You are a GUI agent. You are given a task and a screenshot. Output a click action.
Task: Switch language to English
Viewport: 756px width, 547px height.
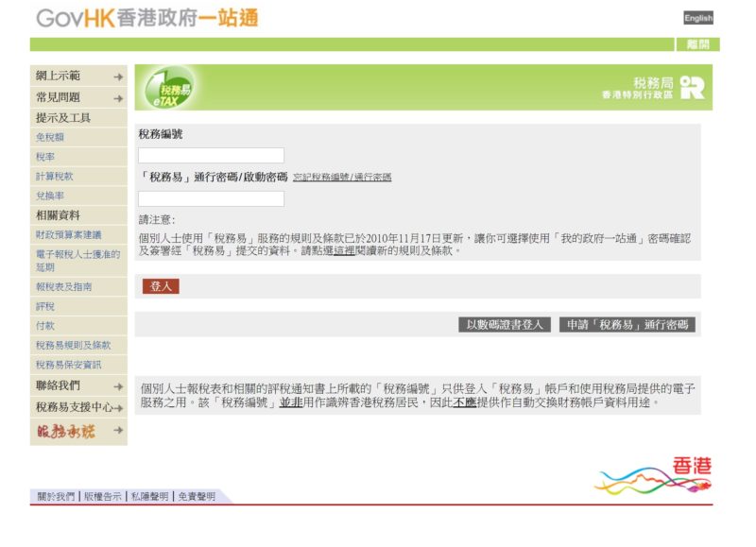[x=698, y=18]
